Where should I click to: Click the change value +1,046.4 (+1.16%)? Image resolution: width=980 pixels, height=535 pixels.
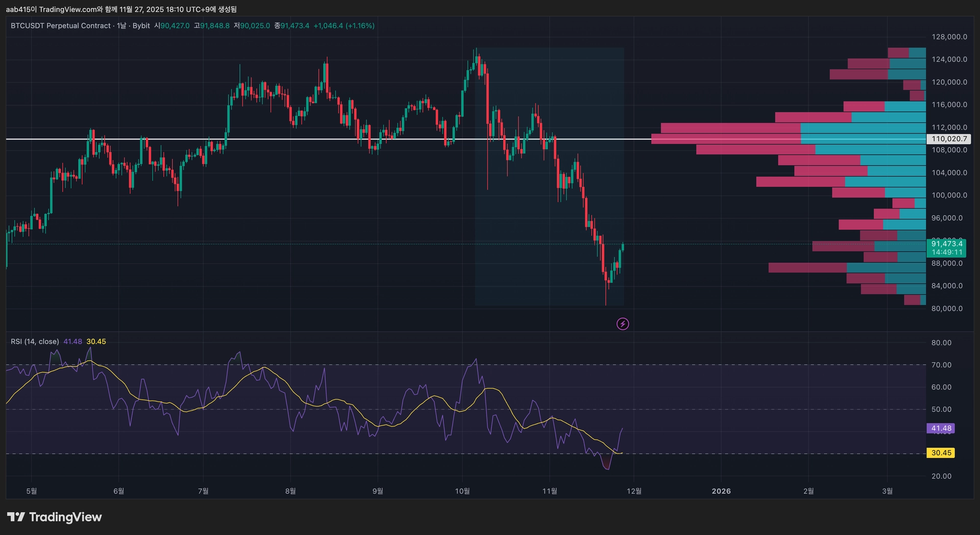tap(344, 26)
